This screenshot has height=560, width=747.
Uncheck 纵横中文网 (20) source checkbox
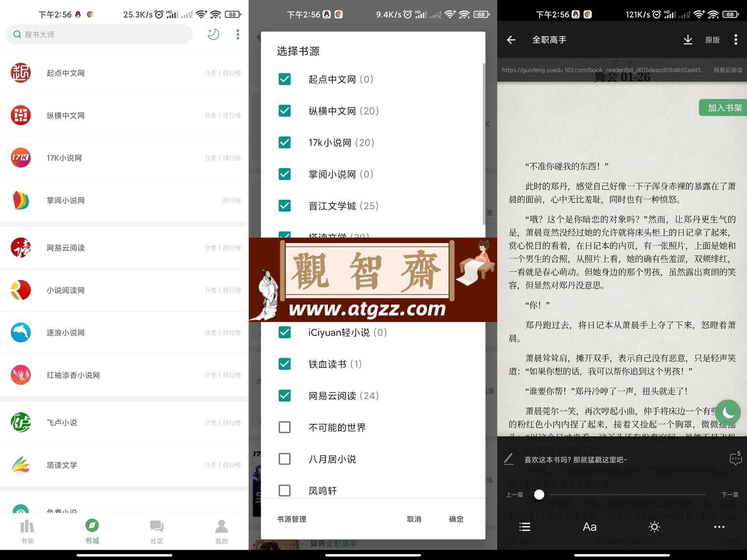(284, 111)
